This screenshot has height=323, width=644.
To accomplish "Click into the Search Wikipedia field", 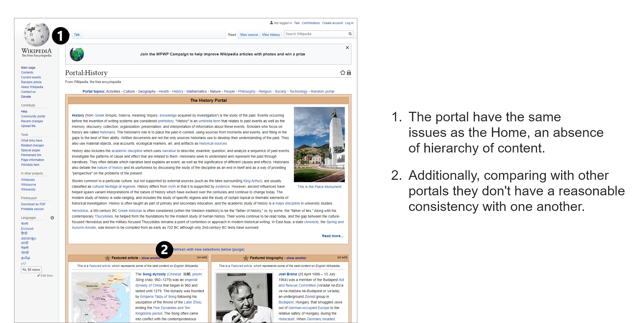I will [315, 34].
